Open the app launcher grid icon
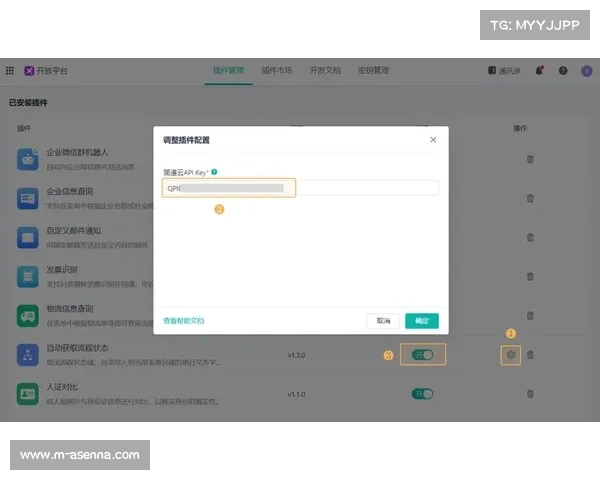 [10, 70]
